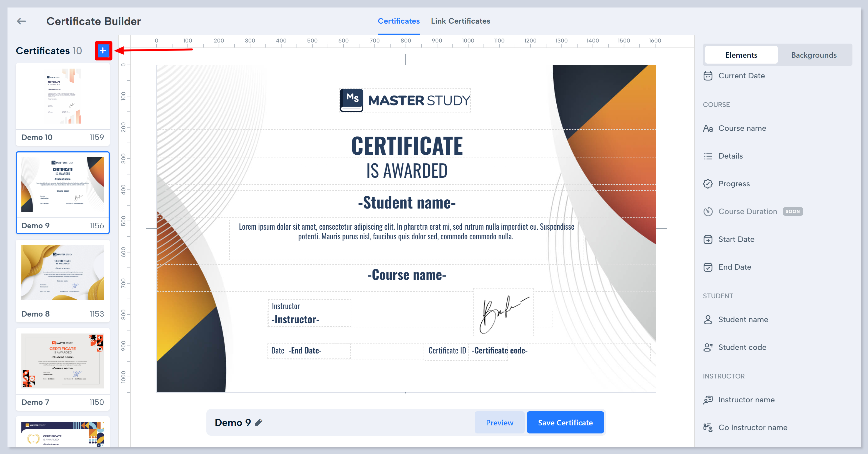Click the plus icon to add certificate
Image resolution: width=868 pixels, height=454 pixels.
point(103,51)
